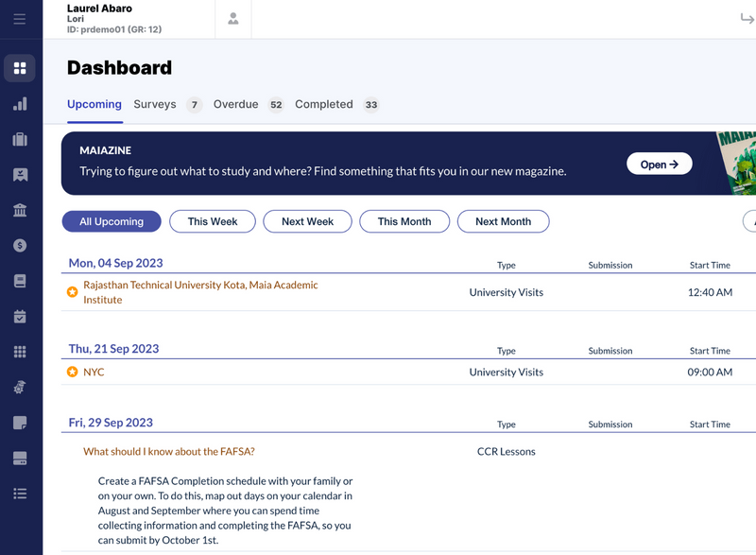Click the mascot robot icon in sidebar
Image resolution: width=756 pixels, height=555 pixels.
point(20,387)
